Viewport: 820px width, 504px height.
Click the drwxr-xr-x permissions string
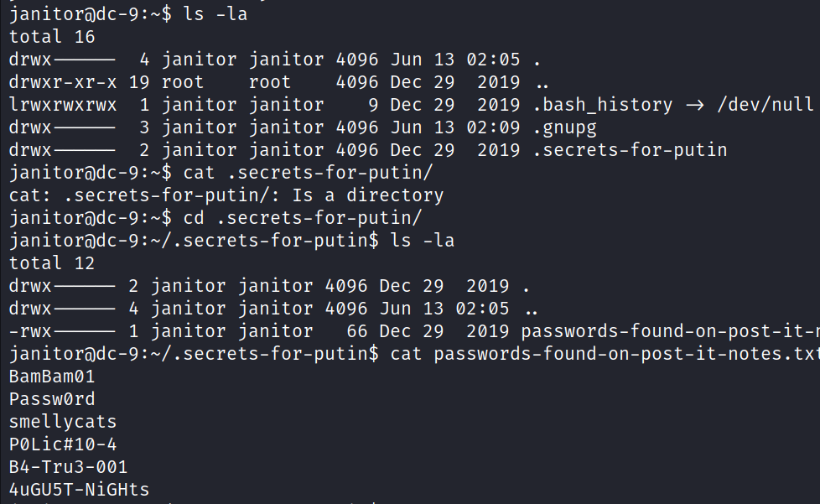pos(63,82)
